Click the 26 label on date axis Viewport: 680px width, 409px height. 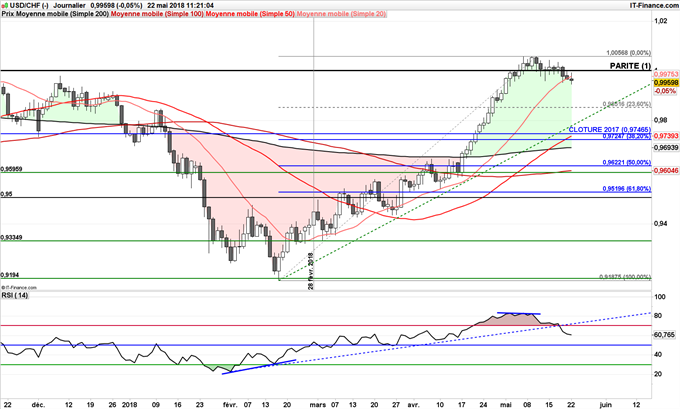click(112, 405)
